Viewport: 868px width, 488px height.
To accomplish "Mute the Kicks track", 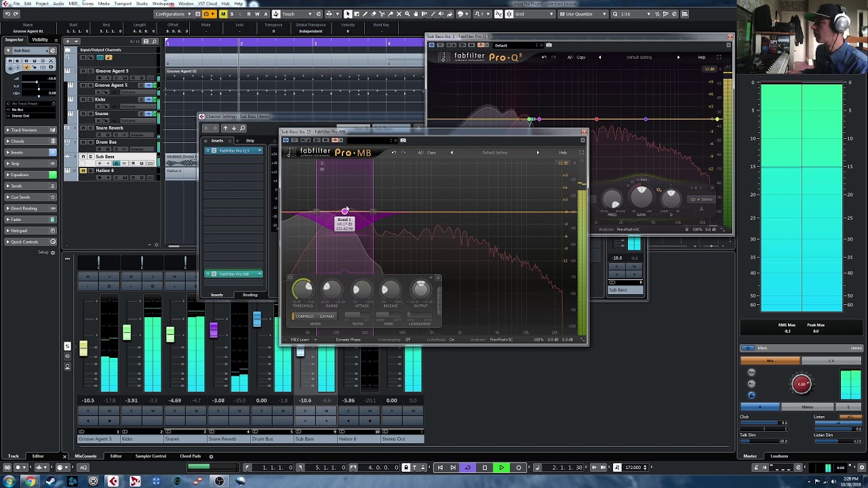I will pos(83,100).
